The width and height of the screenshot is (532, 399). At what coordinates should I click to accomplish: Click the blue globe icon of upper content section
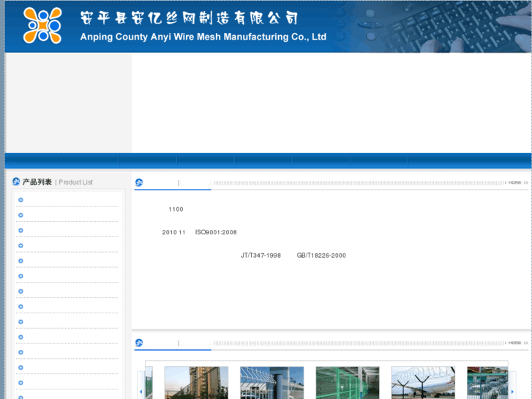(x=139, y=183)
